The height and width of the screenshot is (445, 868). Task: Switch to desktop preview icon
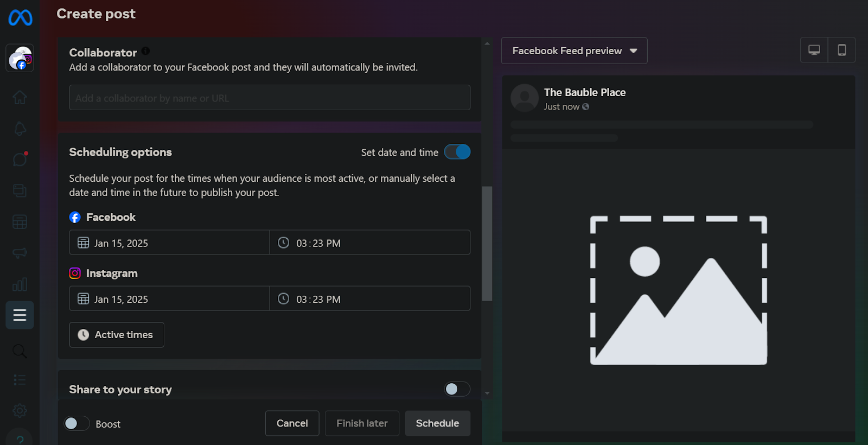click(x=814, y=50)
